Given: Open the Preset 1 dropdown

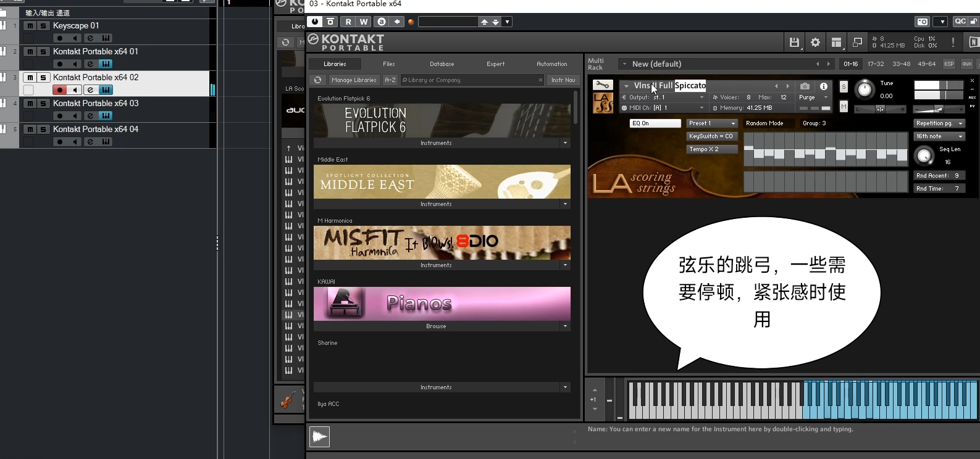Looking at the screenshot, I should [712, 123].
